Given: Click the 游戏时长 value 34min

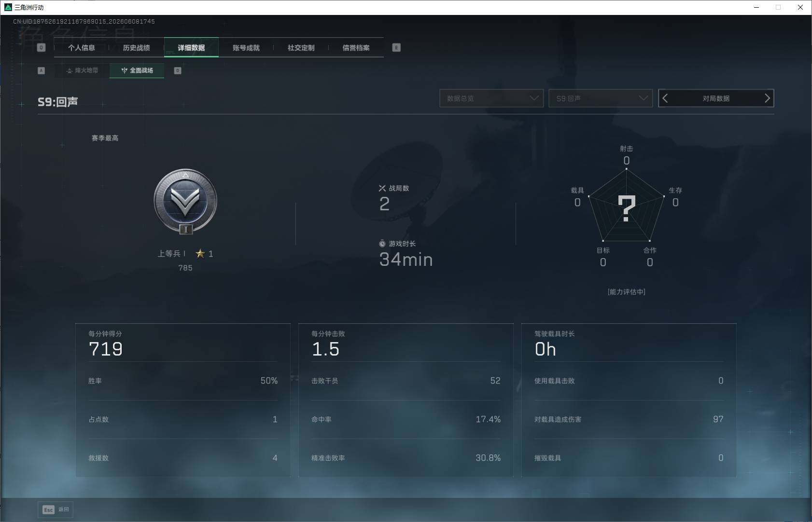Looking at the screenshot, I should point(406,260).
